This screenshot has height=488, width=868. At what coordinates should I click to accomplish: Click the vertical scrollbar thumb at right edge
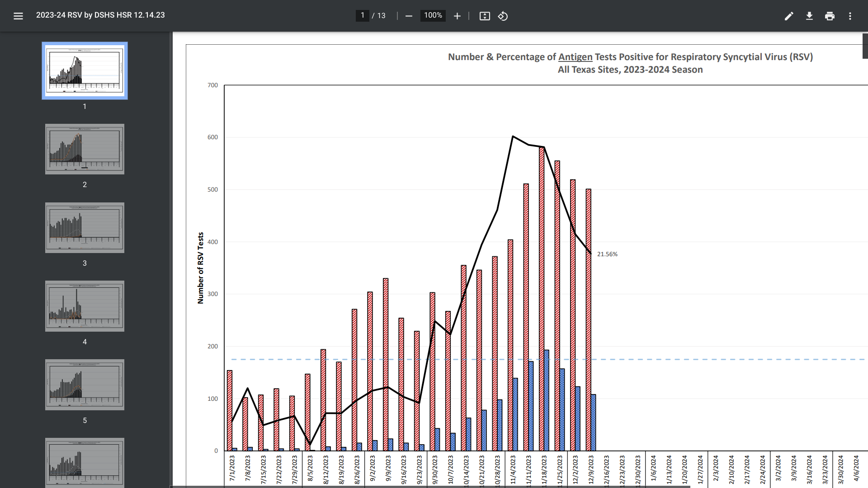coord(865,46)
